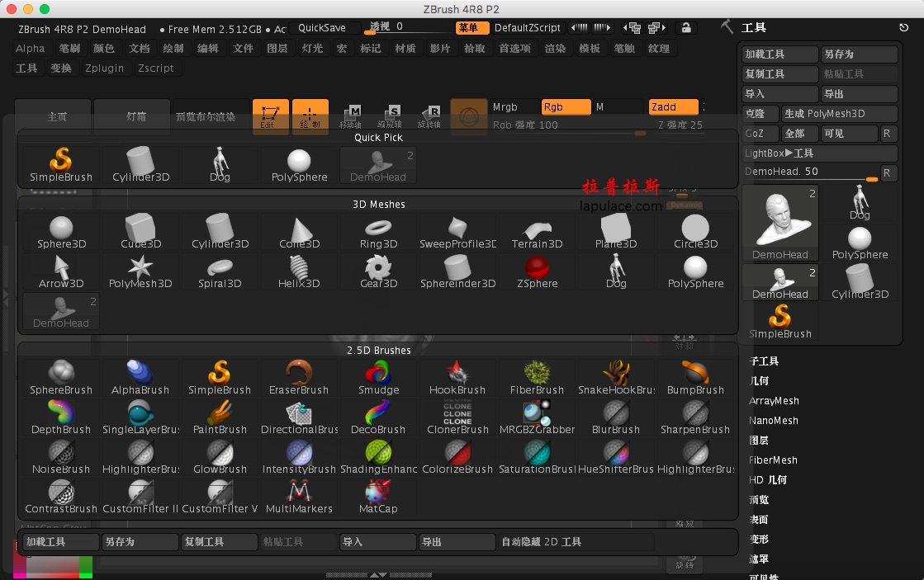
Task: Expand the FiberMesh section
Action: pyautogui.click(x=773, y=460)
